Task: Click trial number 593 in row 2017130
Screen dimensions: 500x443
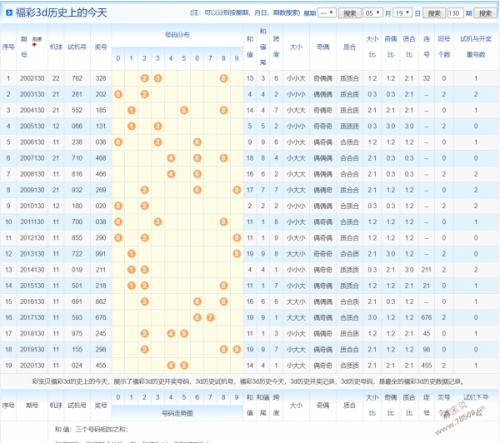Action: coord(77,317)
